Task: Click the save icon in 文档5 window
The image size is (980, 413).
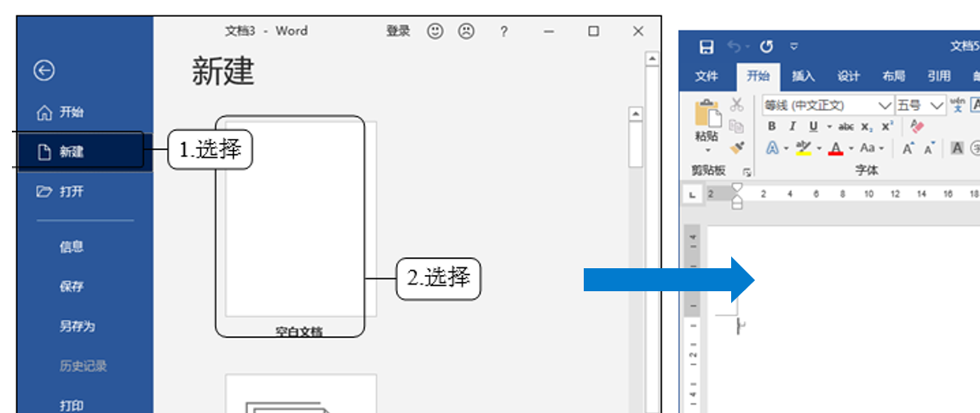Action: [x=706, y=46]
